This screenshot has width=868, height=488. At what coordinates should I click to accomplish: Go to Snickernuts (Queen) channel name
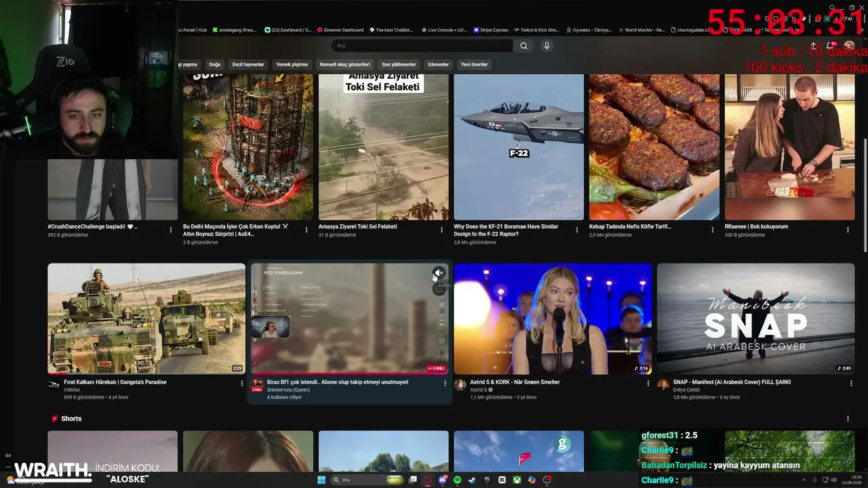288,390
